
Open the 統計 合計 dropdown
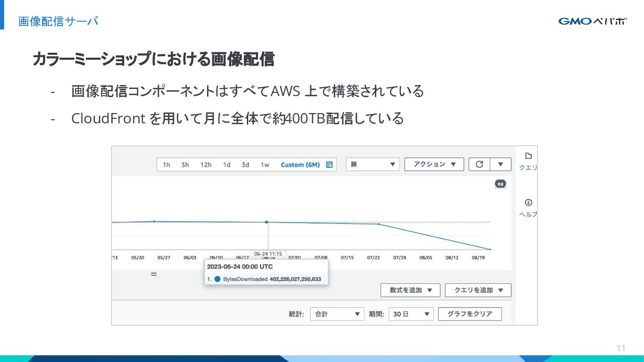pyautogui.click(x=337, y=314)
